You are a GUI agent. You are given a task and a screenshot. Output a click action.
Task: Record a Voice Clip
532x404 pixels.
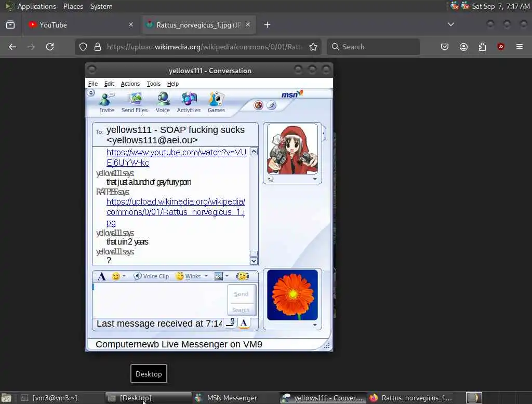(x=151, y=276)
